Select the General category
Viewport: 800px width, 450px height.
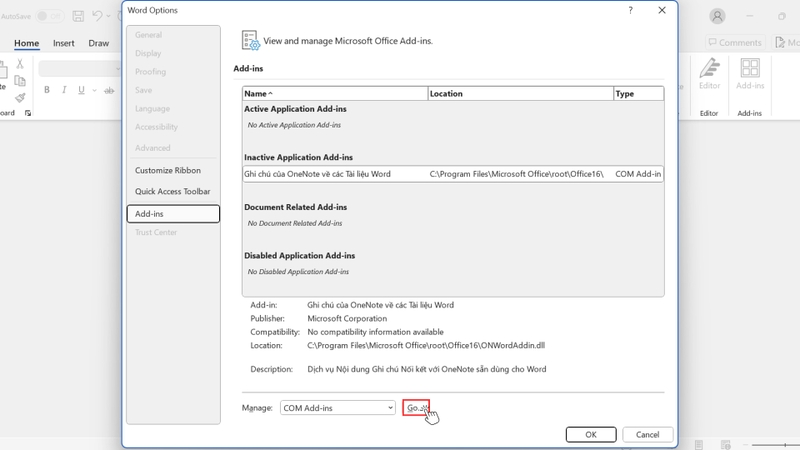point(148,35)
